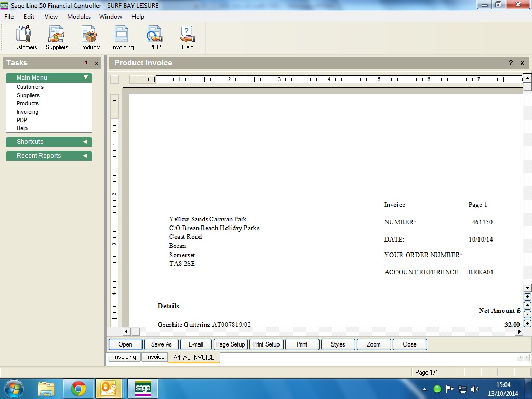Jump to first page button
Screen dimensions: 532x399
pyautogui.click(x=527, y=297)
